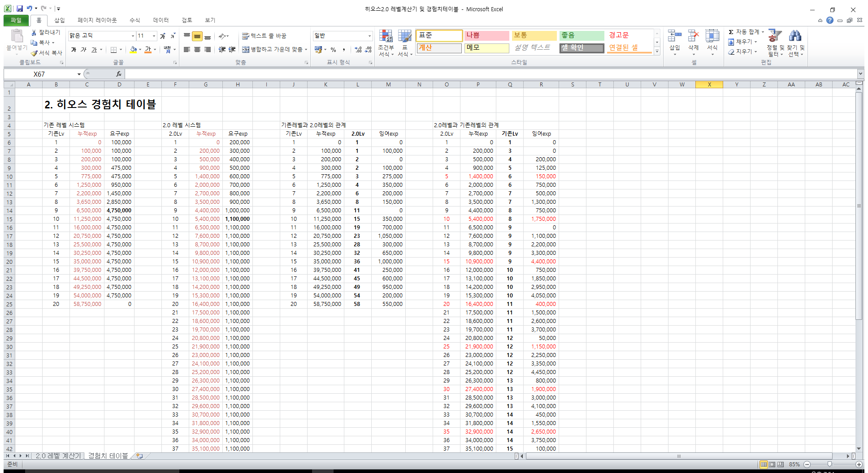Toggle left text alignment
Image resolution: width=868 pixels, height=473 pixels.
pos(187,49)
